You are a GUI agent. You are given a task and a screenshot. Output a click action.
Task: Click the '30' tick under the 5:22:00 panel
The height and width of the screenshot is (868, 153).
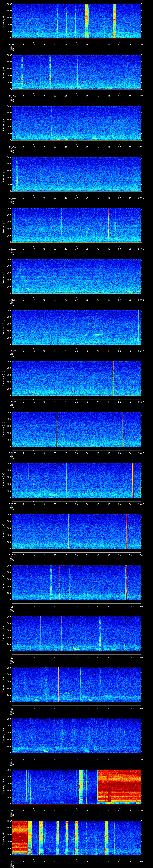point(76,351)
